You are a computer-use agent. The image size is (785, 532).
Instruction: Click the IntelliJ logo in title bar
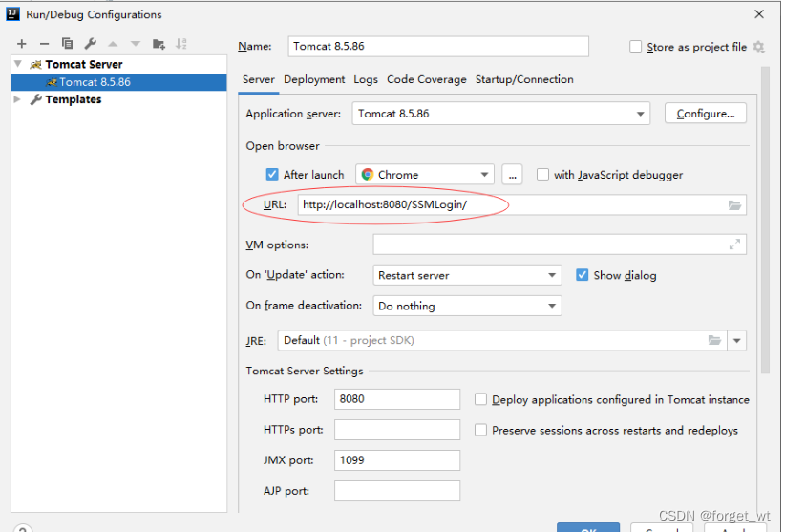[x=13, y=14]
